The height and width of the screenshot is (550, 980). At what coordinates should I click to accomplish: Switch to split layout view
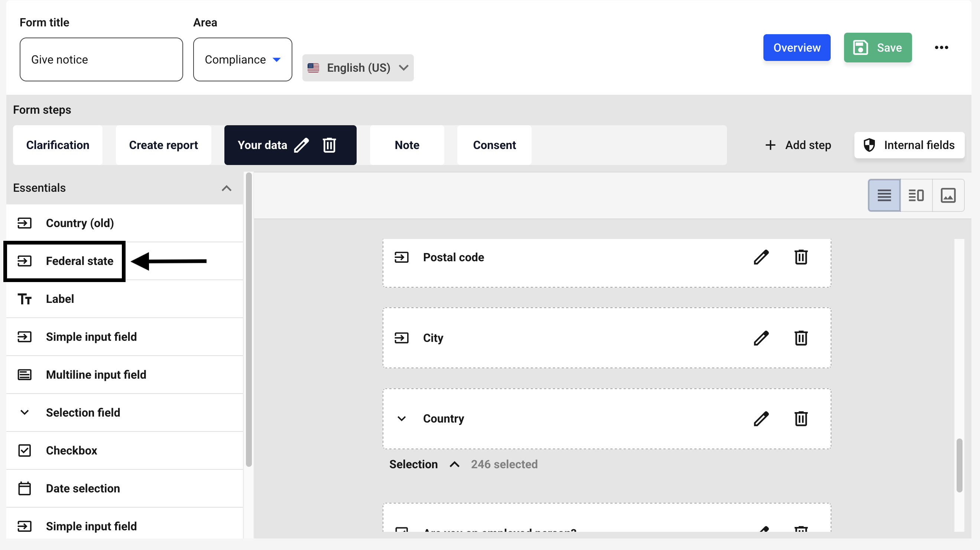(x=916, y=195)
